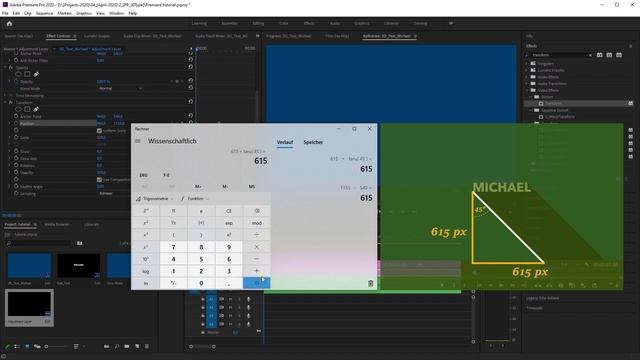
Task: Clear the Effects panel search field
Action: pyautogui.click(x=590, y=55)
